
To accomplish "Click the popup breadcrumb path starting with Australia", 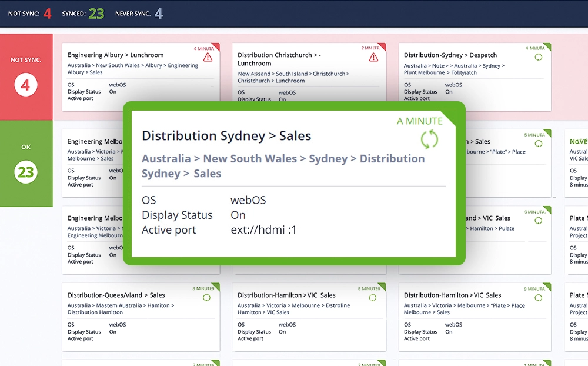I will coord(283,166).
